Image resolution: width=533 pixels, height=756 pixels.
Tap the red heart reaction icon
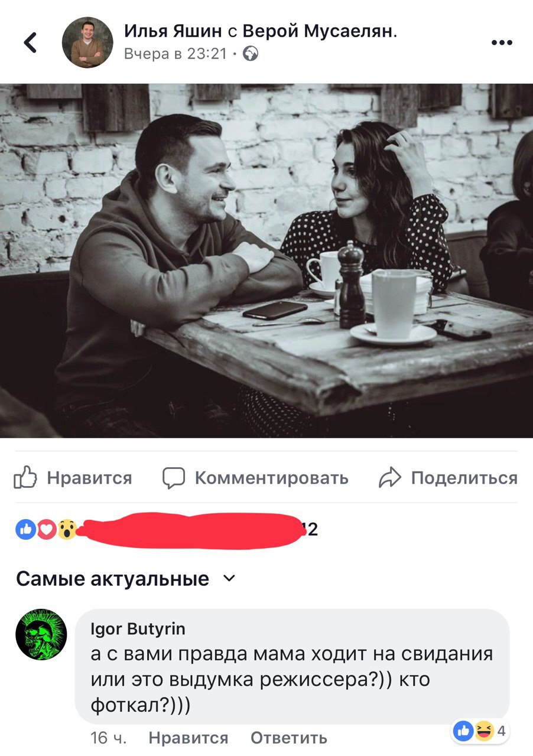tap(45, 530)
